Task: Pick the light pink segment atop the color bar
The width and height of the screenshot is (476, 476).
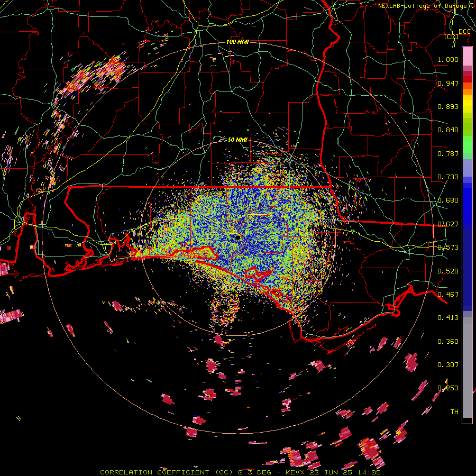Action: [467, 56]
